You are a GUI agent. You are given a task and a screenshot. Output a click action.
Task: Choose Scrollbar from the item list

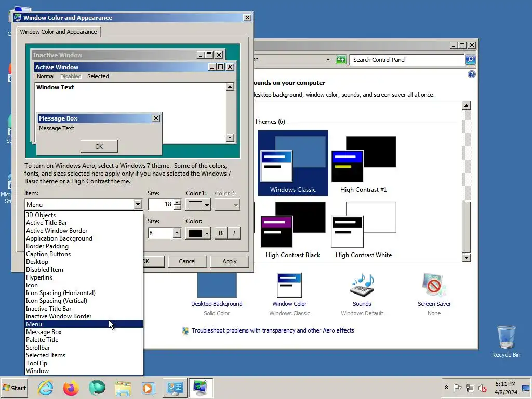84,348
